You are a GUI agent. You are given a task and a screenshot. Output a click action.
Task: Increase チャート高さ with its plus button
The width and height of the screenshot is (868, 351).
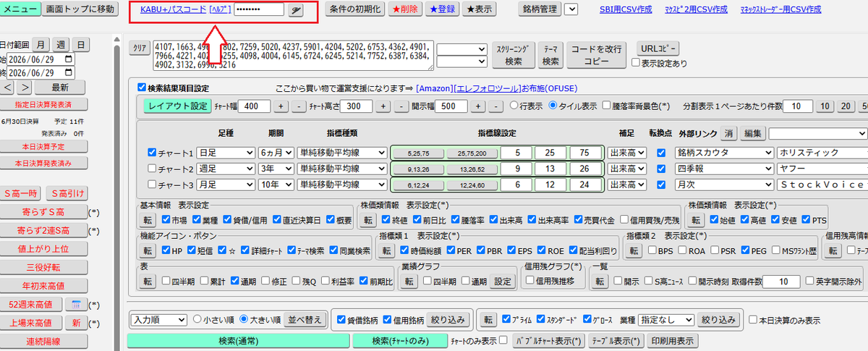384,106
